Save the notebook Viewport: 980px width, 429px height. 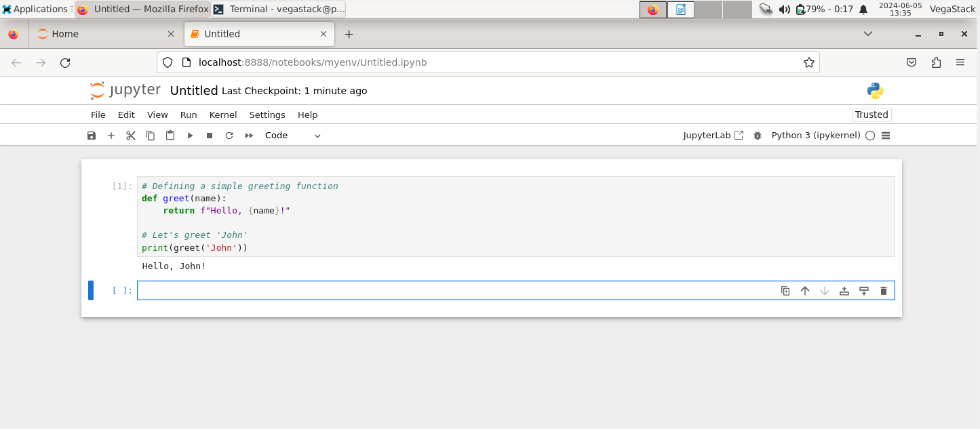pyautogui.click(x=92, y=135)
